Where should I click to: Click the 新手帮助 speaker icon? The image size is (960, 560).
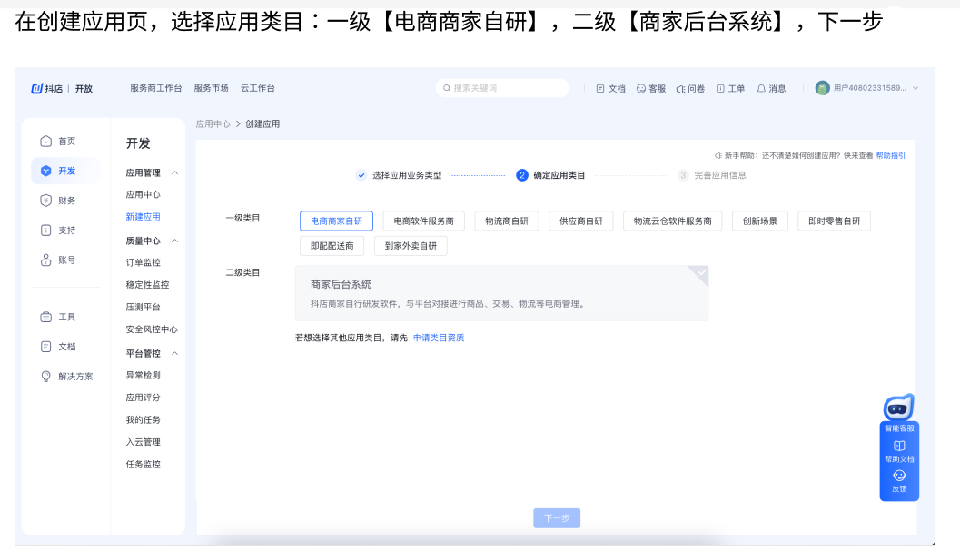pyautogui.click(x=718, y=155)
